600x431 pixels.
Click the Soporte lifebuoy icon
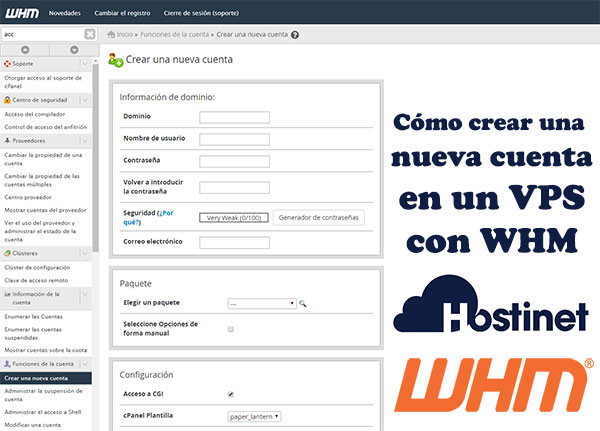7,64
